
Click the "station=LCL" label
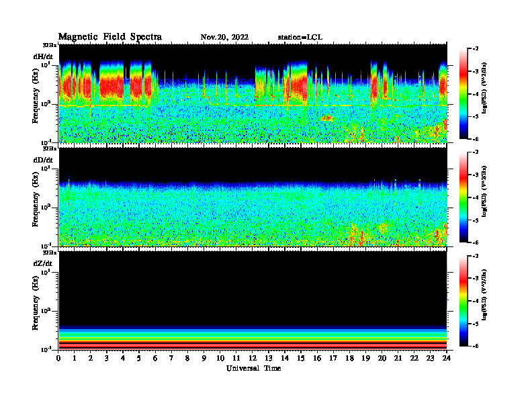click(300, 38)
